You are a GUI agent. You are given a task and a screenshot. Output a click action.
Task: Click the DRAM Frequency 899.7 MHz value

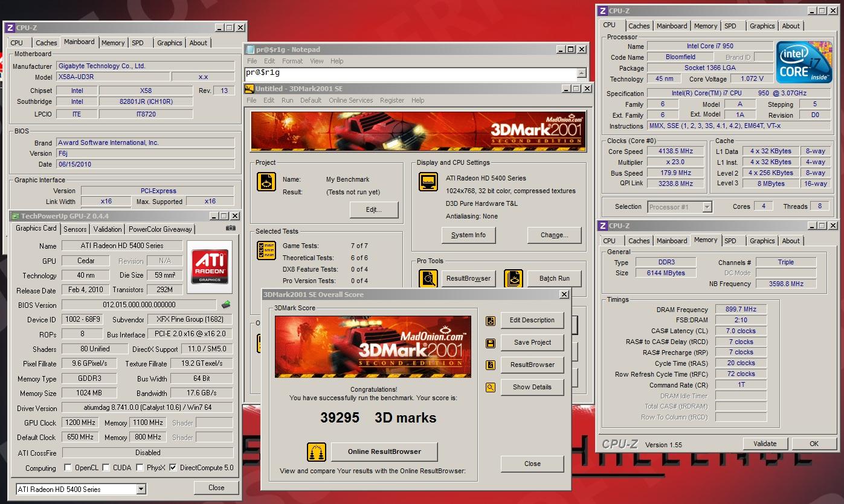coord(741,309)
